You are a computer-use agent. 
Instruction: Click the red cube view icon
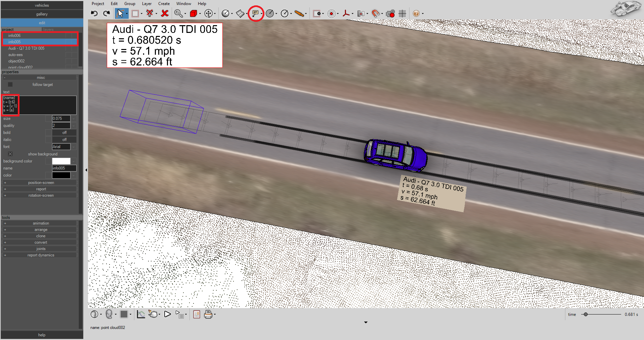coord(194,13)
